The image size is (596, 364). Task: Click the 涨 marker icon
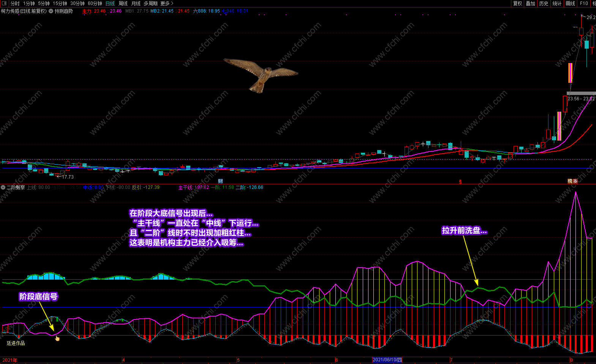[575, 181]
